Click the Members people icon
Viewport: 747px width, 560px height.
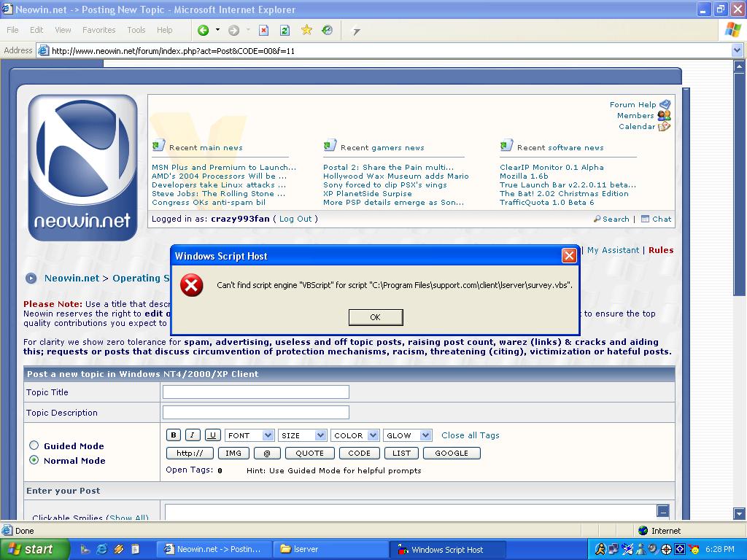coord(664,115)
